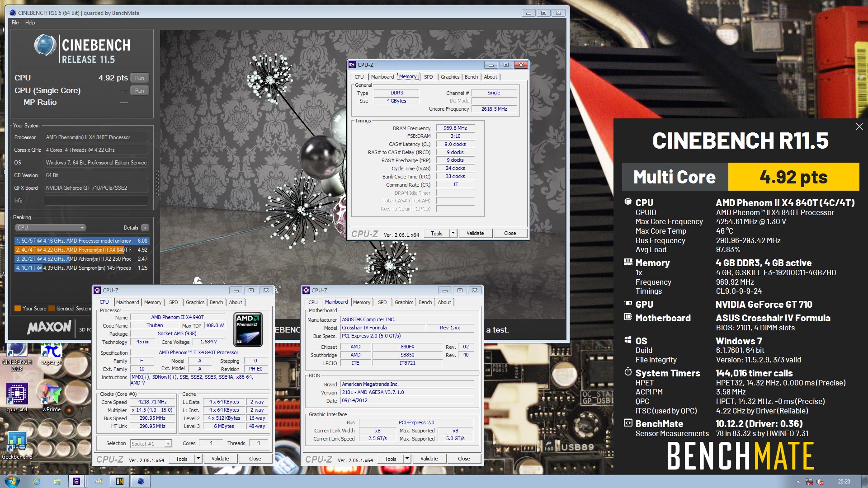
Task: Click Validate in CPU-Z Memory window
Action: [x=475, y=233]
